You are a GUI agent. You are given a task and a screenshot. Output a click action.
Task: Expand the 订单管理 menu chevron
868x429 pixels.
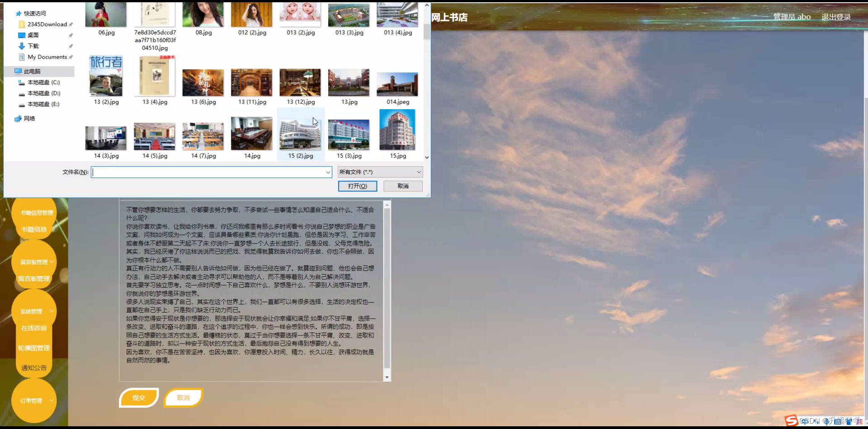51,400
